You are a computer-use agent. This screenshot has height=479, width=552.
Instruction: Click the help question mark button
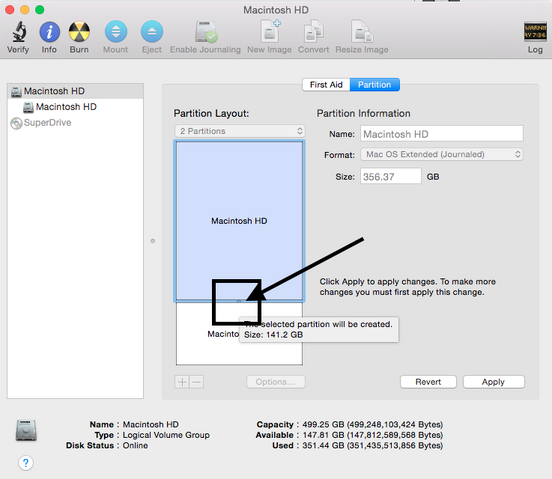click(x=26, y=463)
